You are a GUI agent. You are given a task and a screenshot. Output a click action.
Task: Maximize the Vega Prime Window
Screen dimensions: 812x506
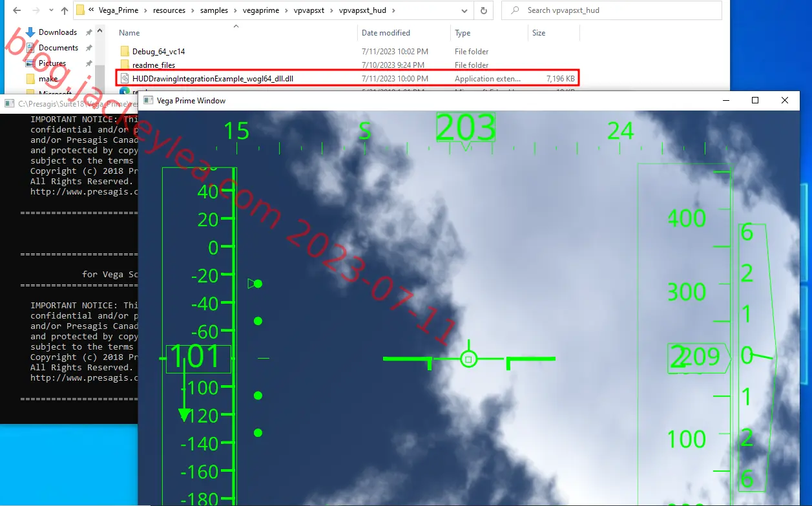[755, 100]
